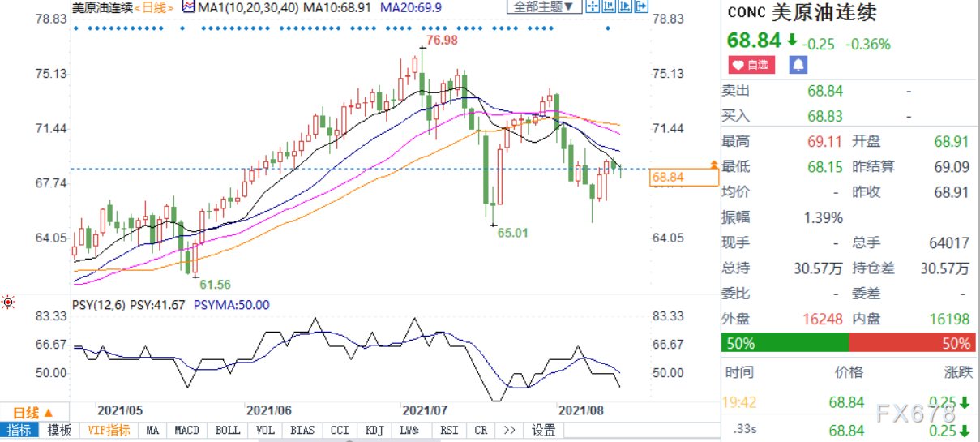This screenshot has width=980, height=442.
Task: Click the MA1(10,20,30,40) indicator label
Action: (248, 7)
